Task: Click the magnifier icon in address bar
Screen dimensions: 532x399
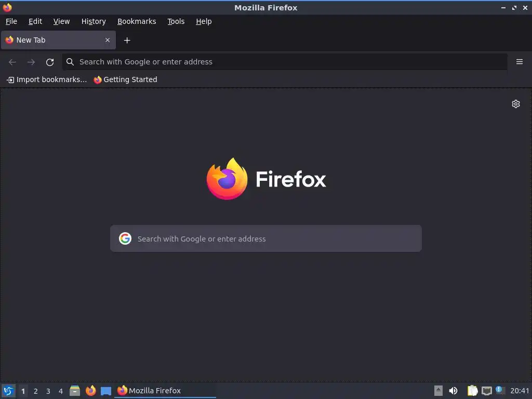Action: 70,62
